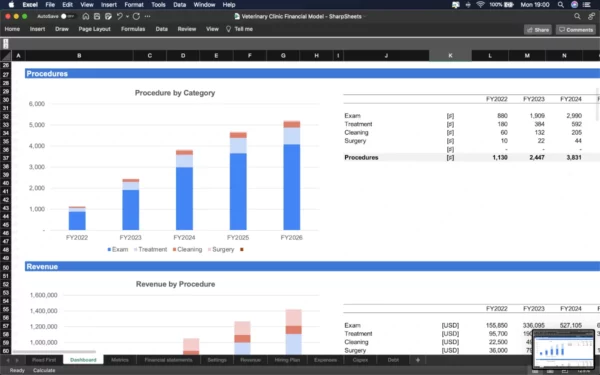The height and width of the screenshot is (375, 600).
Task: Open the more options ellipsis in toolbar
Action: pyautogui.click(x=147, y=16)
